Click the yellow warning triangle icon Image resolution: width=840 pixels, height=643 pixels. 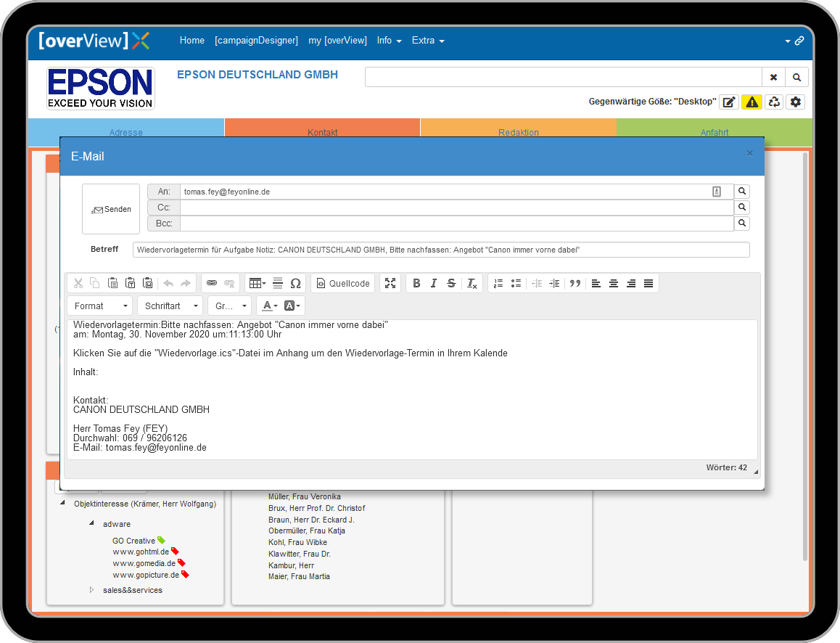tap(752, 102)
